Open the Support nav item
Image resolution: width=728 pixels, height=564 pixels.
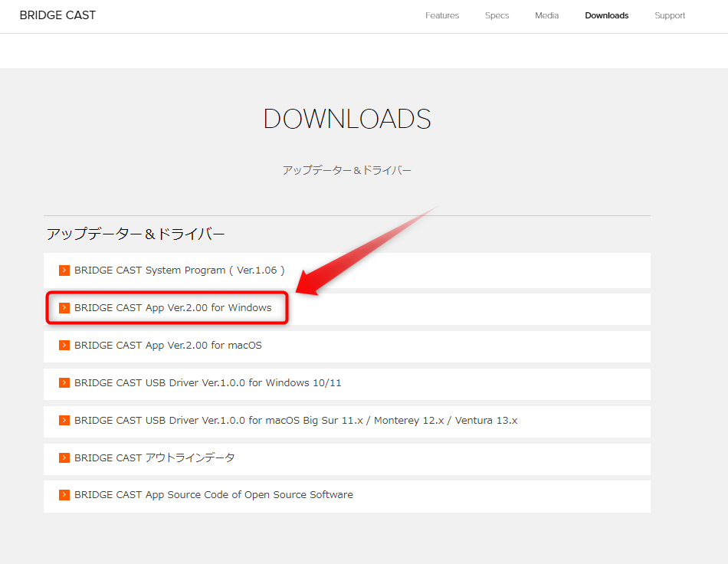[670, 15]
